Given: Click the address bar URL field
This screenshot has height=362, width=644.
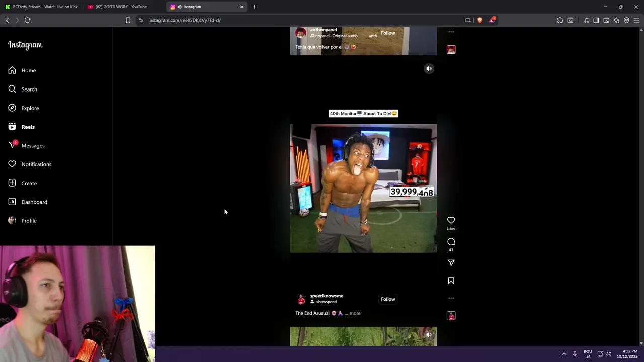Looking at the screenshot, I should [x=302, y=20].
